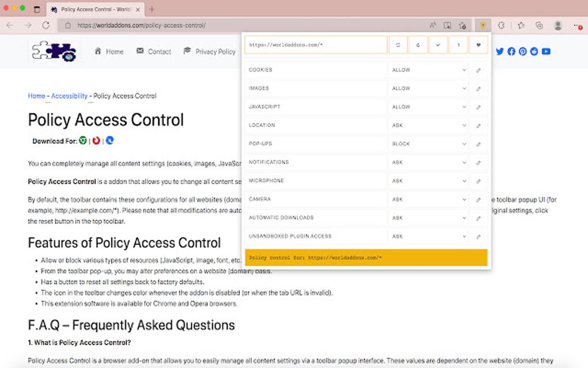Open the Camera permission dropdown
Viewport: 588px width, 368px height.
(x=429, y=200)
